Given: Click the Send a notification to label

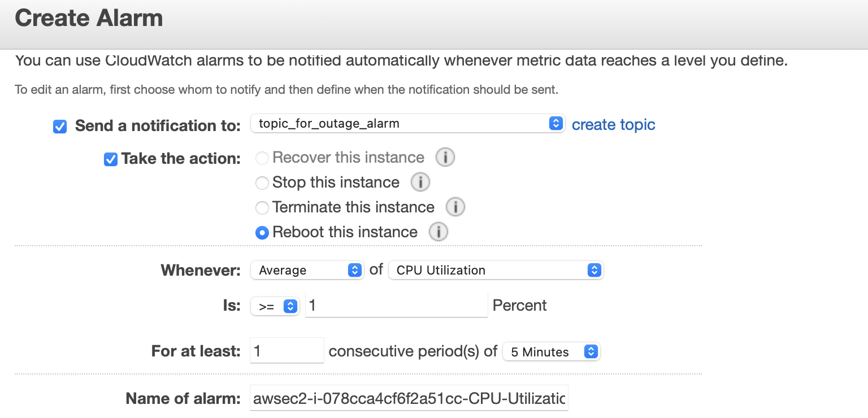Looking at the screenshot, I should point(158,126).
